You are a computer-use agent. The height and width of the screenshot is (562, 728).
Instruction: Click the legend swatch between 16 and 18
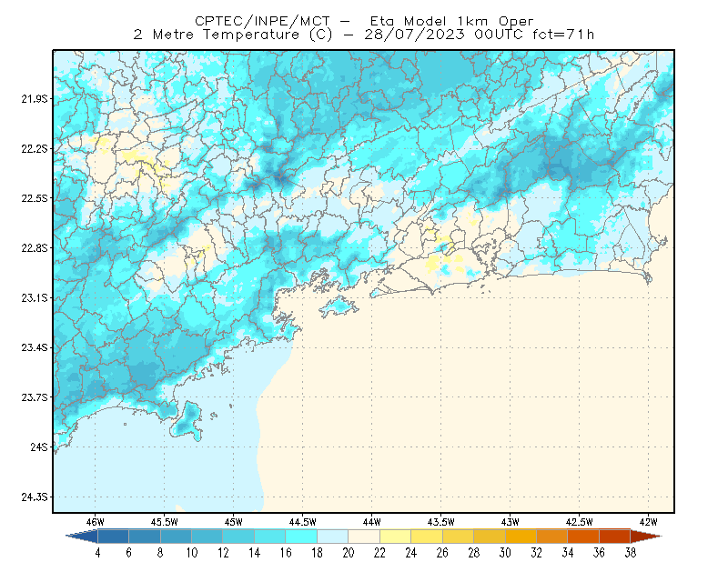pos(301,536)
